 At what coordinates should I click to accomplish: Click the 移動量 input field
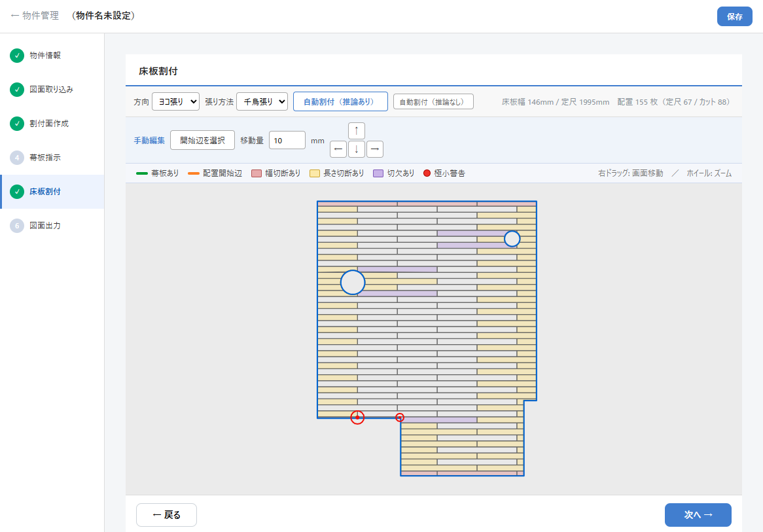287,140
